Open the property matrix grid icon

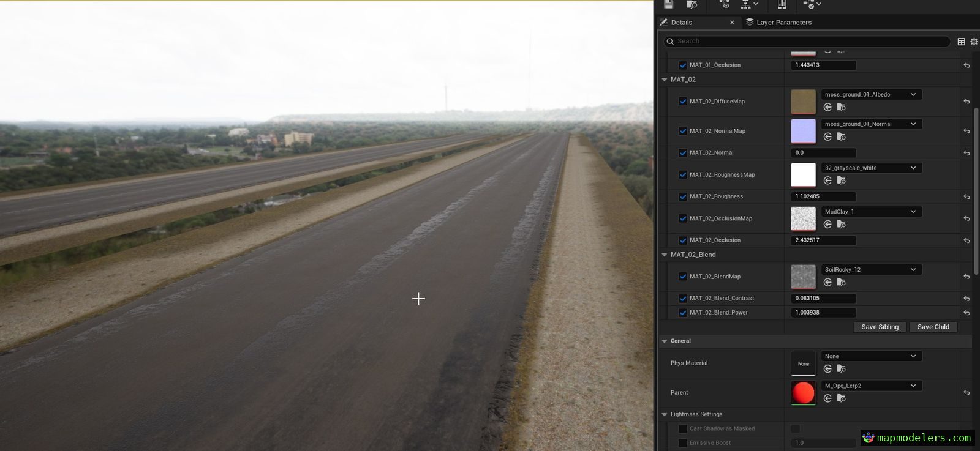[961, 42]
